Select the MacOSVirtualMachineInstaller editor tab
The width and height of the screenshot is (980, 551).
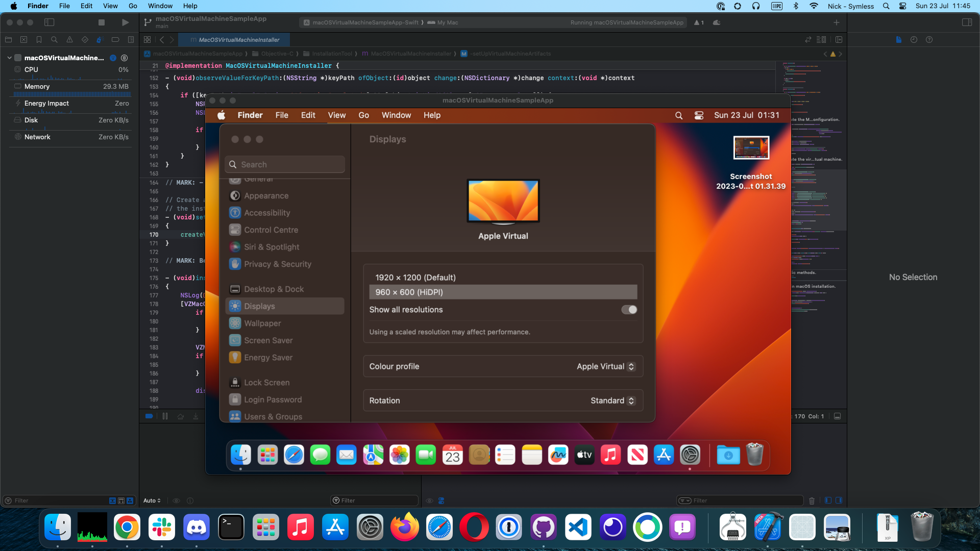pyautogui.click(x=238, y=40)
